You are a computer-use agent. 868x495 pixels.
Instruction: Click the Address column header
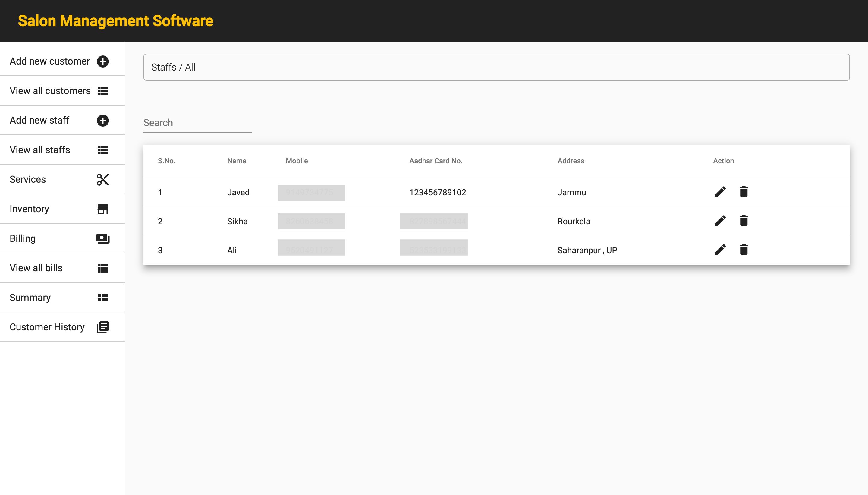571,161
